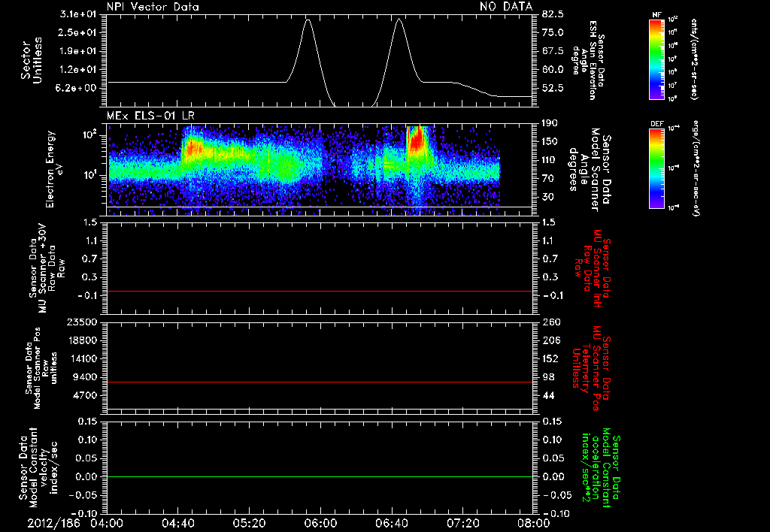Click the 'Electron Energy eV' axis title

[x=55, y=169]
